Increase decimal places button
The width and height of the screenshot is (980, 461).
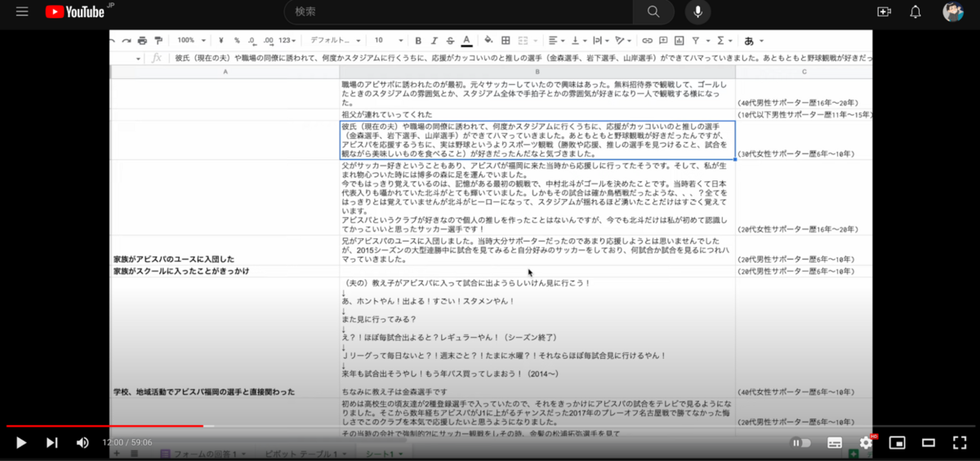(x=267, y=40)
